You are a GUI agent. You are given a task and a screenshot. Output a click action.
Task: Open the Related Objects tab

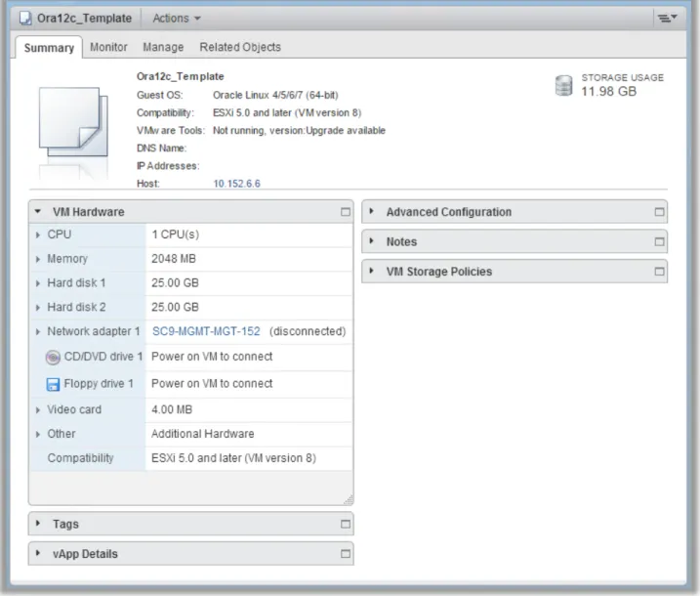240,47
